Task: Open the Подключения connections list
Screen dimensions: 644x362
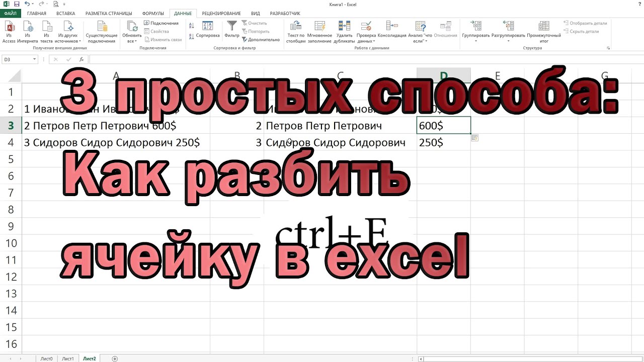Action: [x=161, y=23]
